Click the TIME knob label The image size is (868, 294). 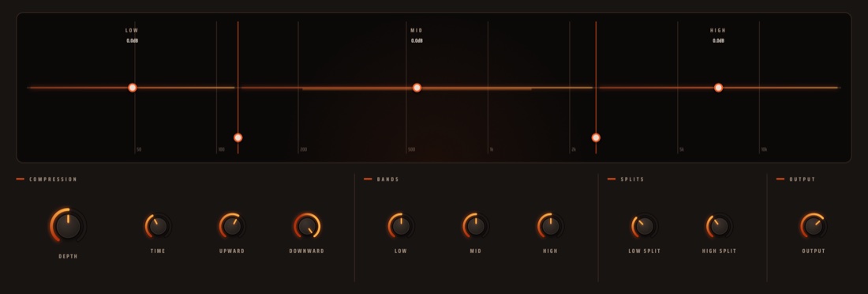click(x=158, y=251)
